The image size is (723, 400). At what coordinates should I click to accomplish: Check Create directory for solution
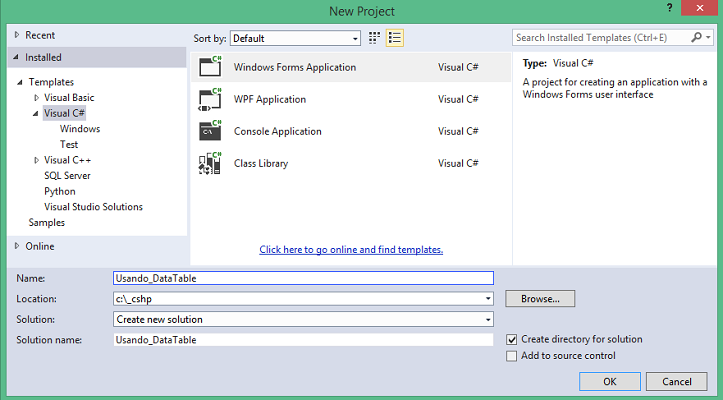[x=511, y=340]
